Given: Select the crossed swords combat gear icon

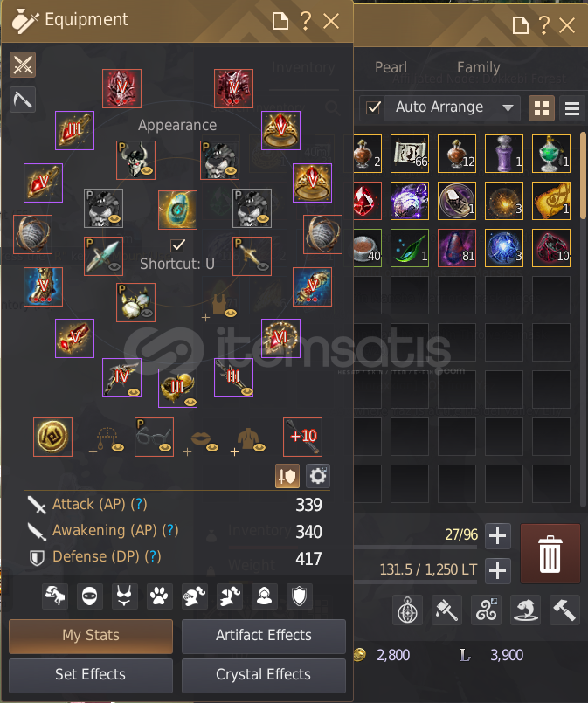Looking at the screenshot, I should pyautogui.click(x=23, y=65).
